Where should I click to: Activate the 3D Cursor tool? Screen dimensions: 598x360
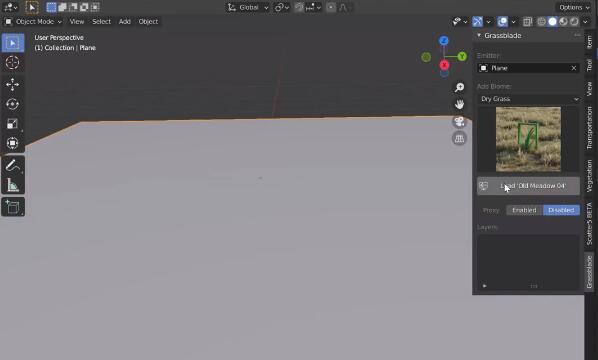(x=13, y=62)
